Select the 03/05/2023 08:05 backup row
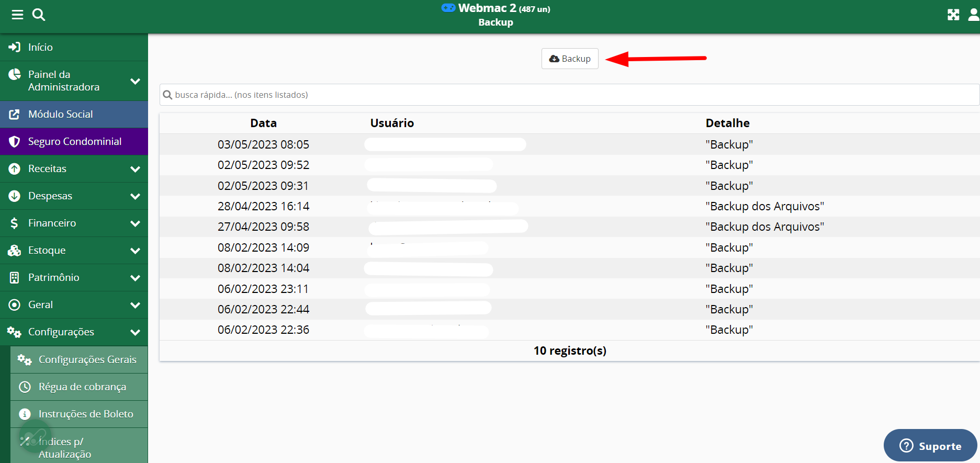Viewport: 980px width, 463px height. (x=569, y=144)
